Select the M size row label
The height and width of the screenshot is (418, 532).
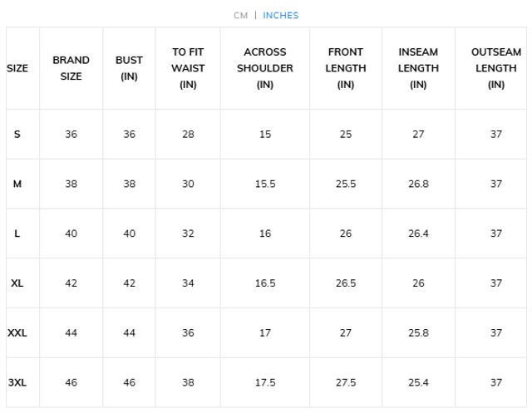[x=17, y=184]
